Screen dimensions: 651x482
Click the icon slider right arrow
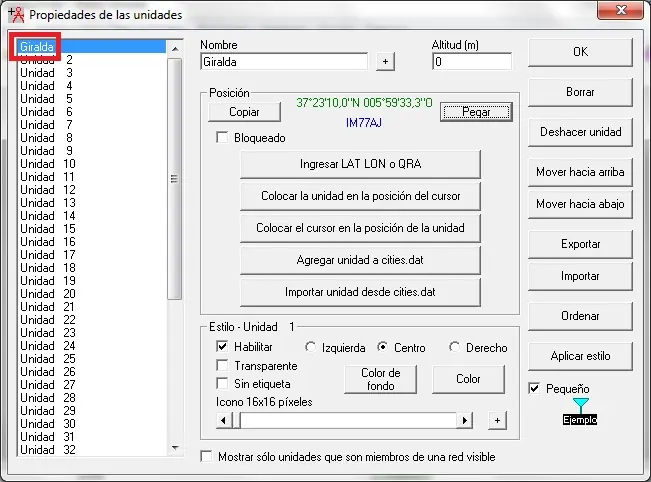click(x=465, y=421)
